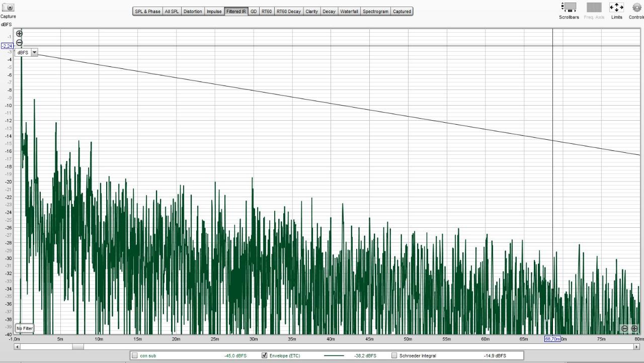
Task: Zoom in time axis with plus icon
Action: [x=634, y=328]
